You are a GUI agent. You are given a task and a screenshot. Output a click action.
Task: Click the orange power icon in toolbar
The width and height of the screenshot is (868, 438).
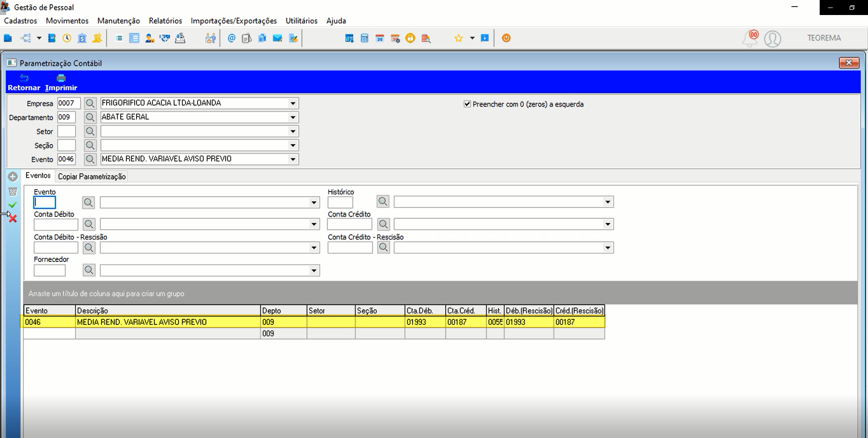[x=506, y=38]
